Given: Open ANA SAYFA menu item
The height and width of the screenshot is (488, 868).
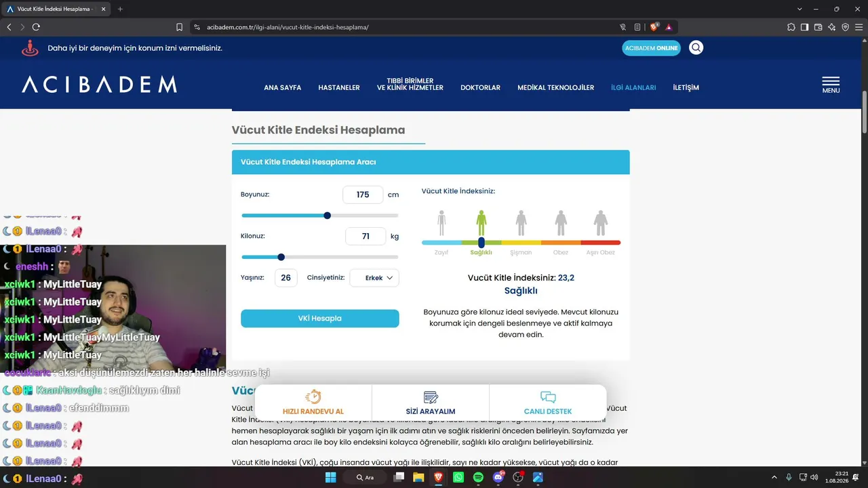Looking at the screenshot, I should click(x=282, y=87).
